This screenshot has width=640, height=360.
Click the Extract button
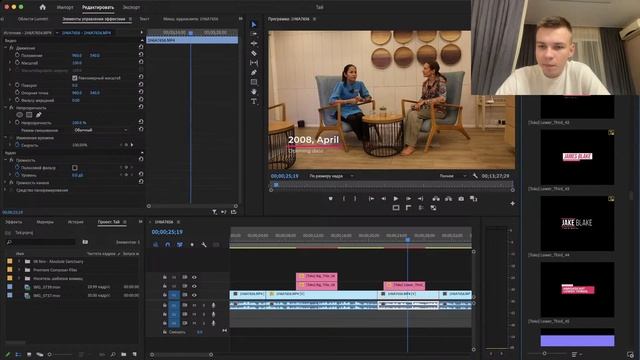pos(448,199)
